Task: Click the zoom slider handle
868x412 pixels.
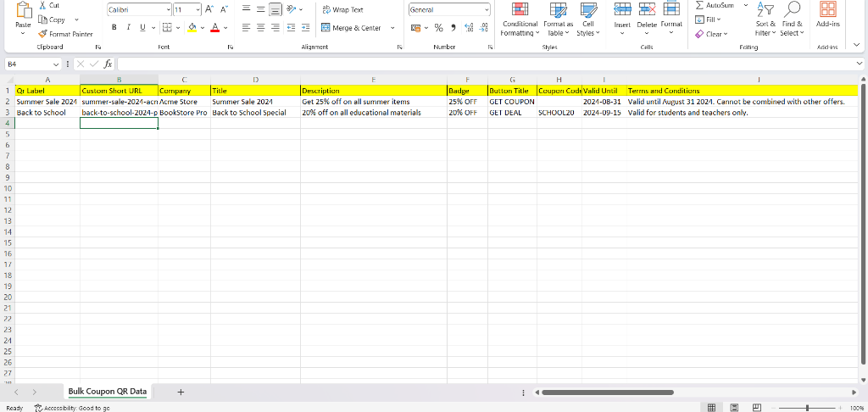Action: coord(808,408)
